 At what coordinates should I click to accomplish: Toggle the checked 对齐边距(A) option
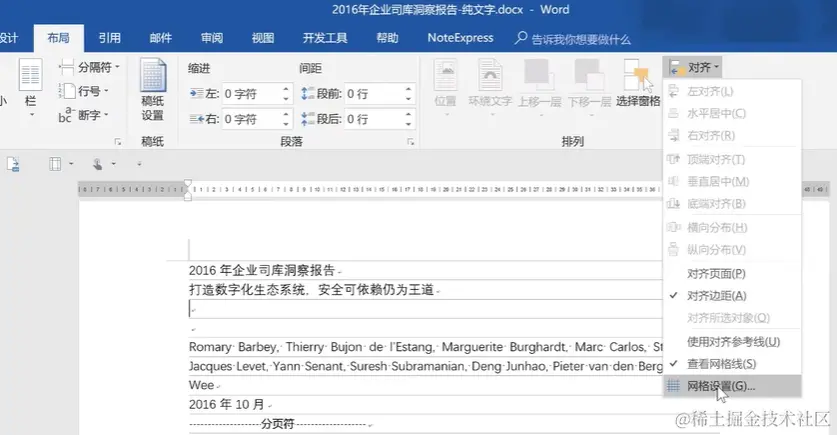tap(732, 296)
